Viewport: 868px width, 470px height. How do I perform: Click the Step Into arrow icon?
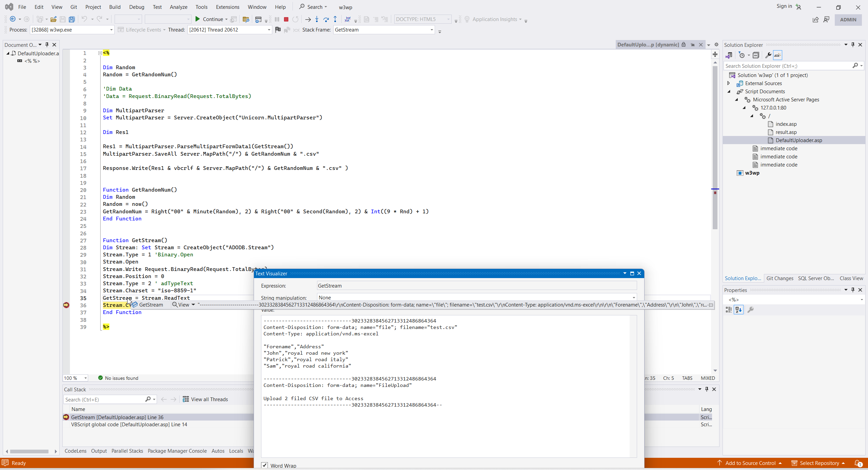pyautogui.click(x=317, y=19)
